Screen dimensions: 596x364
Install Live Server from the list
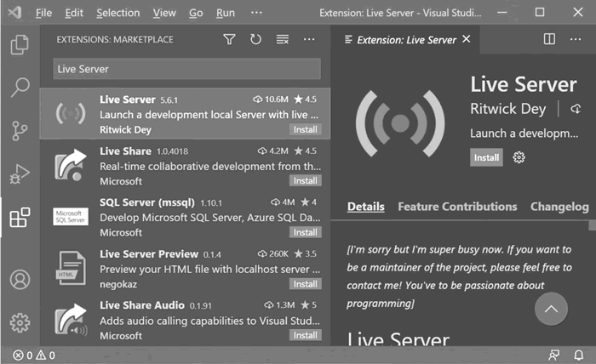pyautogui.click(x=305, y=129)
